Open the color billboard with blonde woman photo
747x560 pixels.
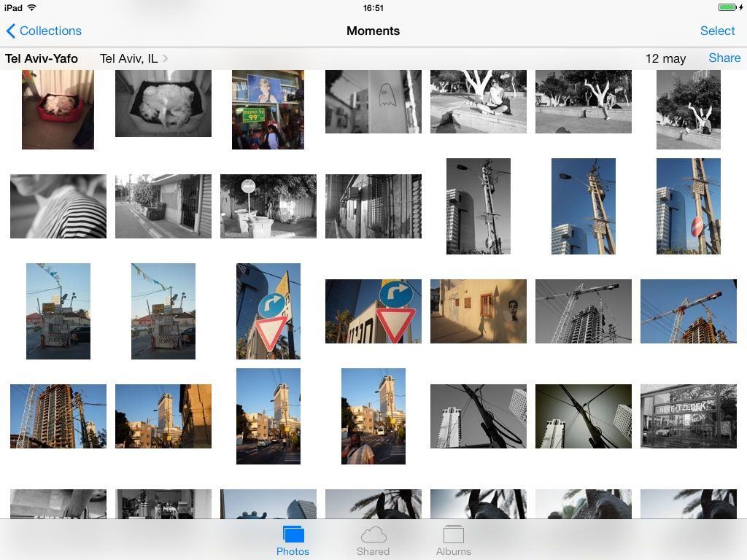(268, 109)
